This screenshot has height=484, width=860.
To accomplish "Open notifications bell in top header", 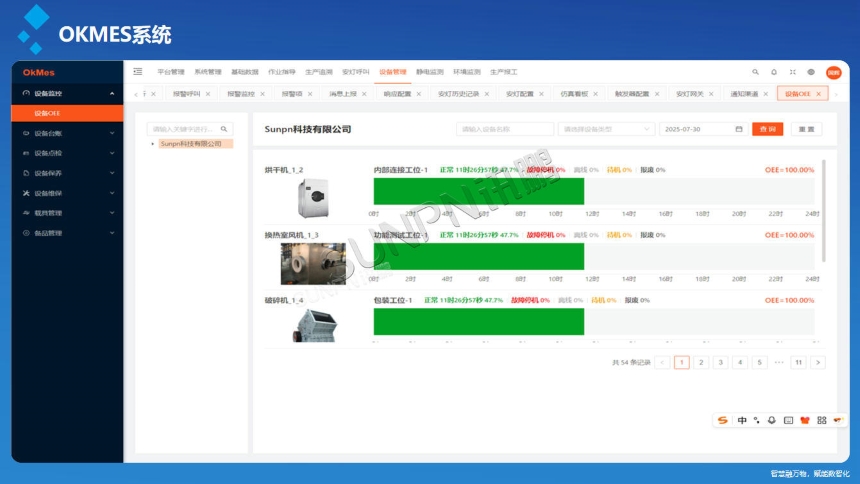I will point(774,72).
